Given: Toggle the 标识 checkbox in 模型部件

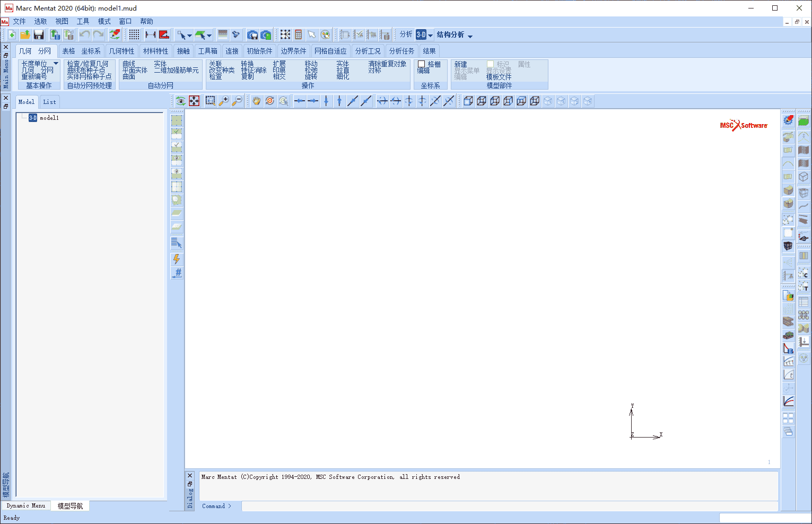Looking at the screenshot, I should pyautogui.click(x=491, y=64).
